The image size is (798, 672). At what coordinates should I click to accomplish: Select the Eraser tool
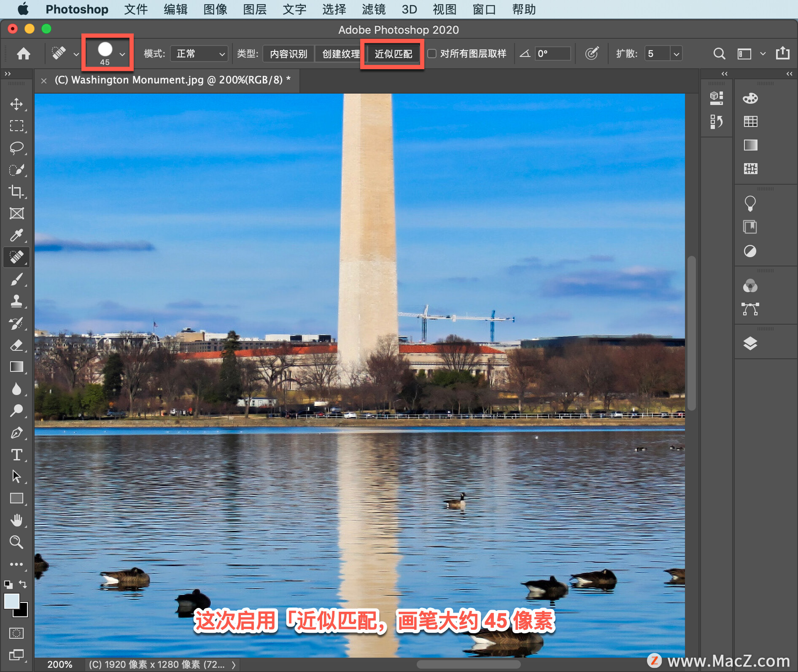pyautogui.click(x=16, y=345)
